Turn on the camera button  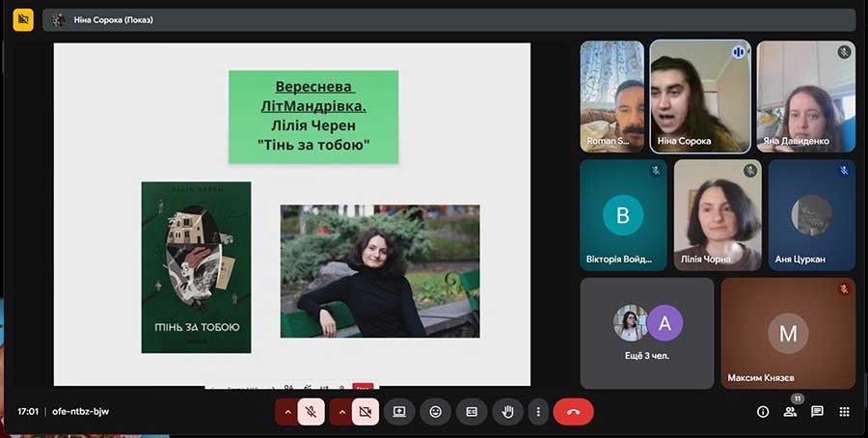pyautogui.click(x=365, y=412)
